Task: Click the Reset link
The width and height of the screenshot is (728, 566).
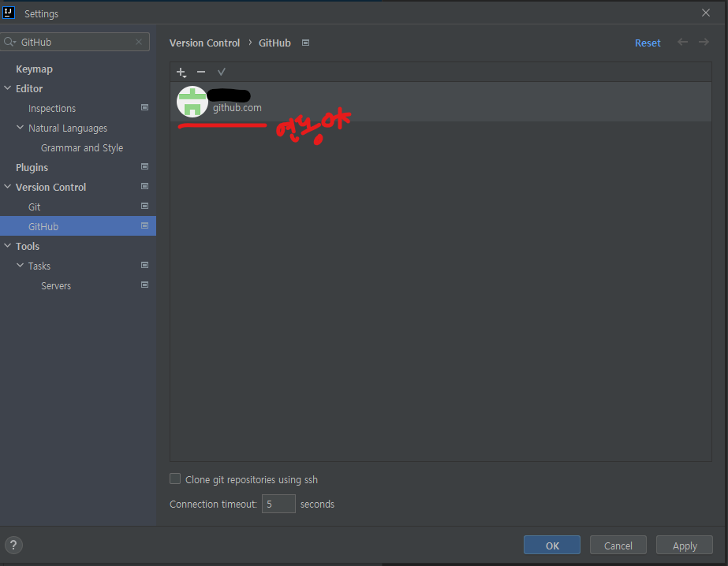Action: [x=648, y=43]
